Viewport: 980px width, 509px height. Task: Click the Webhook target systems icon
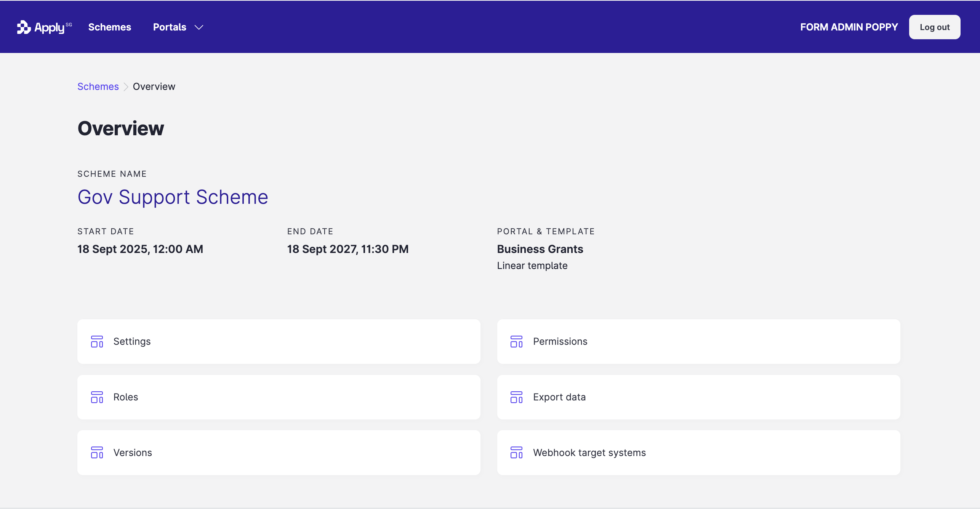coord(516,453)
